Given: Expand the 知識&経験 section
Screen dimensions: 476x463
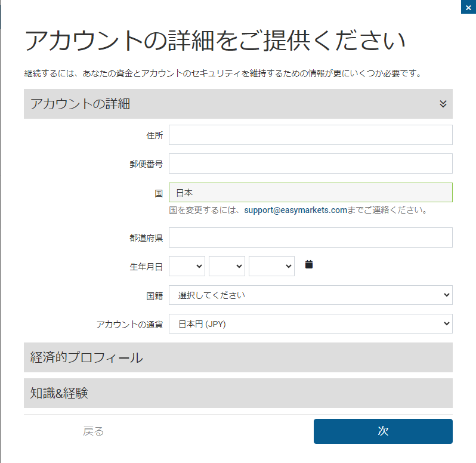Looking at the screenshot, I should (x=238, y=393).
